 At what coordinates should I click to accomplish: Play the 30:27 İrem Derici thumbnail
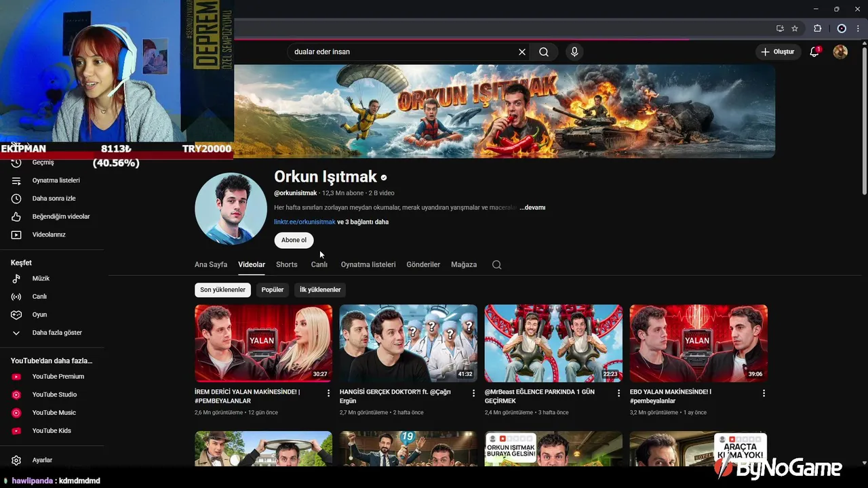(x=263, y=343)
